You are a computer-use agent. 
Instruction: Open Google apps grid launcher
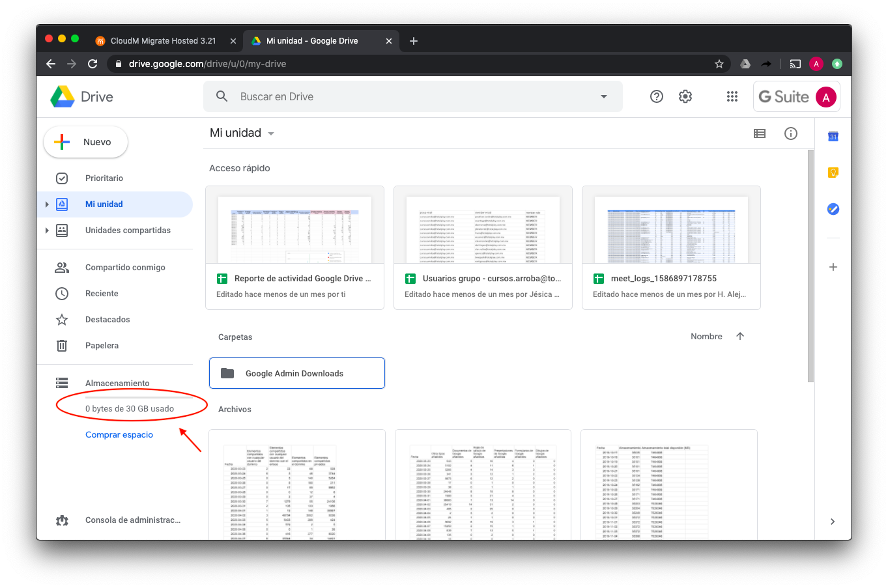pyautogui.click(x=732, y=96)
